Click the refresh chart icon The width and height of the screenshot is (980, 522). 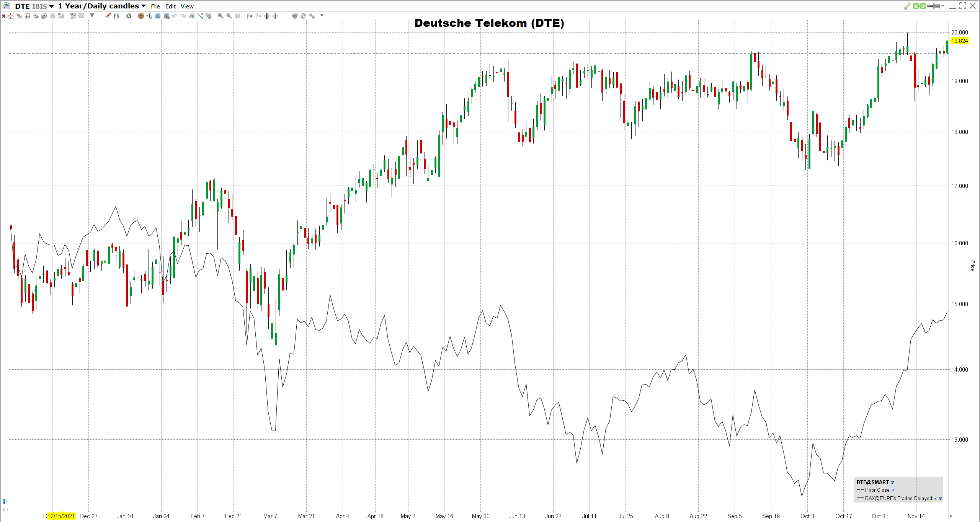pos(303,16)
